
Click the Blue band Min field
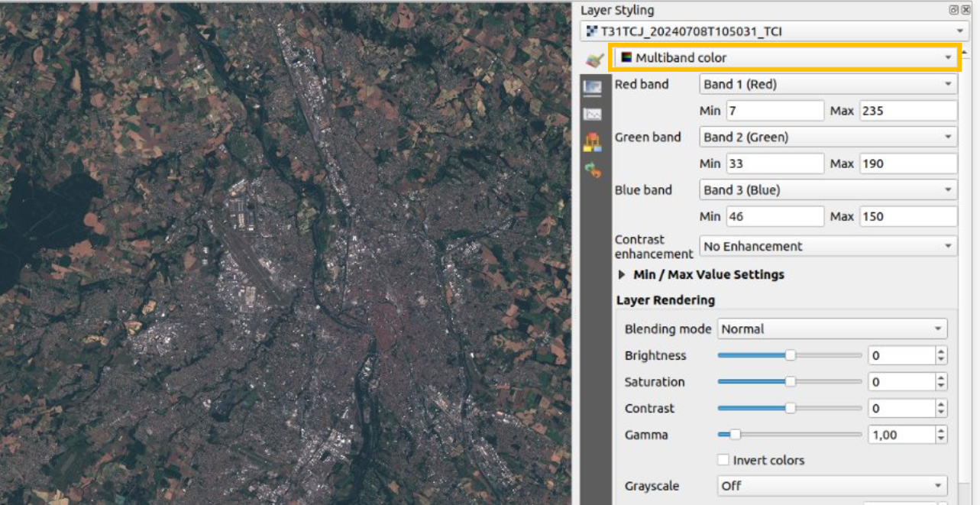pyautogui.click(x=775, y=216)
